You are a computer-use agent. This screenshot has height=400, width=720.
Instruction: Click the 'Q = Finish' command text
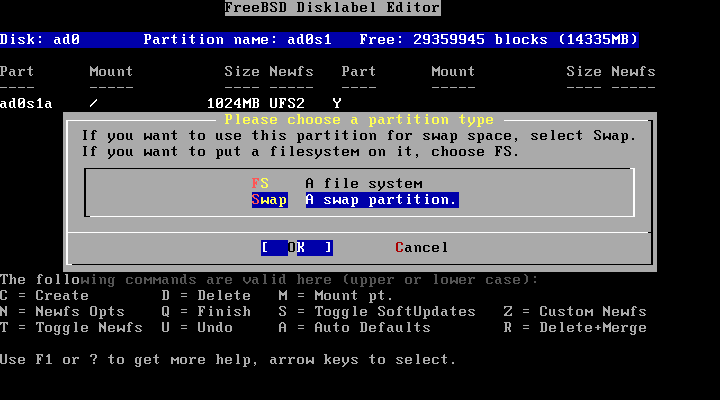(206, 312)
